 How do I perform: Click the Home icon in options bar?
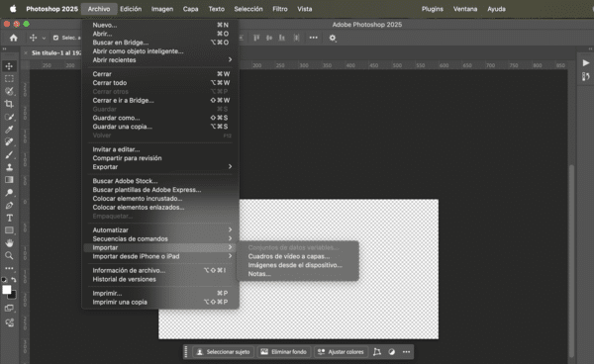14,38
